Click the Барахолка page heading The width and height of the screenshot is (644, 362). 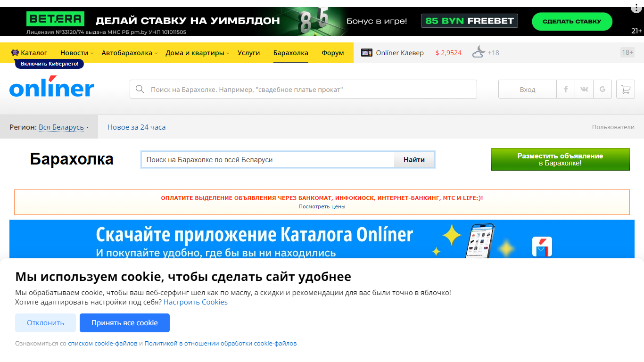pos(72,159)
